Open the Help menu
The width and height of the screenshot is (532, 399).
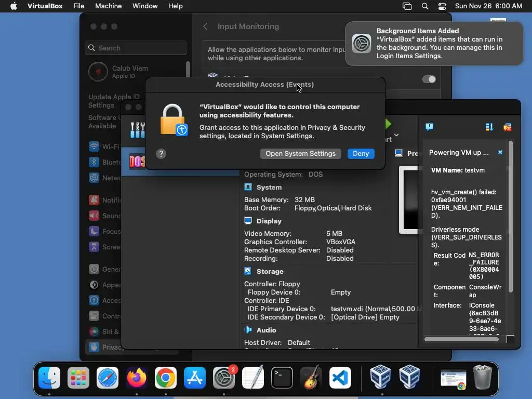pos(176,6)
